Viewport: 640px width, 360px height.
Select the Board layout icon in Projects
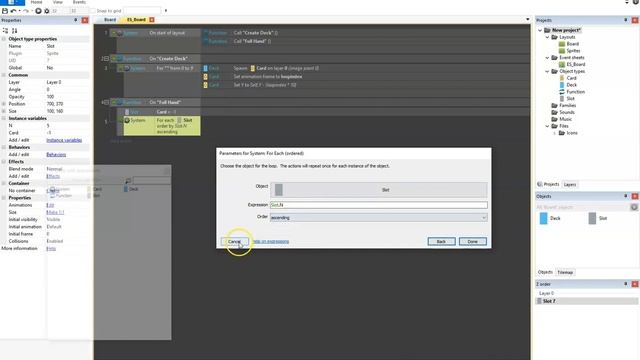562,44
